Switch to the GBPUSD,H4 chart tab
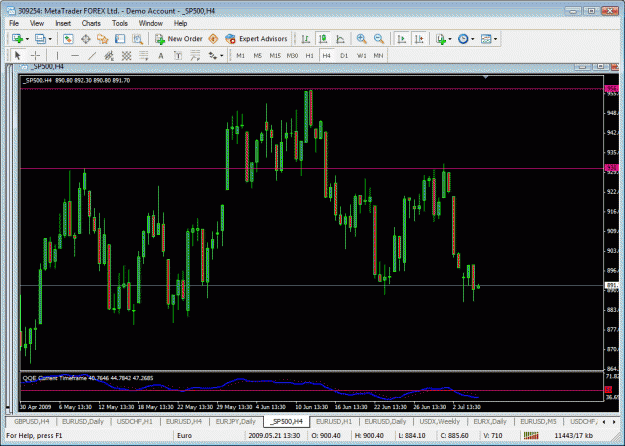The height and width of the screenshot is (446, 625). click(31, 421)
